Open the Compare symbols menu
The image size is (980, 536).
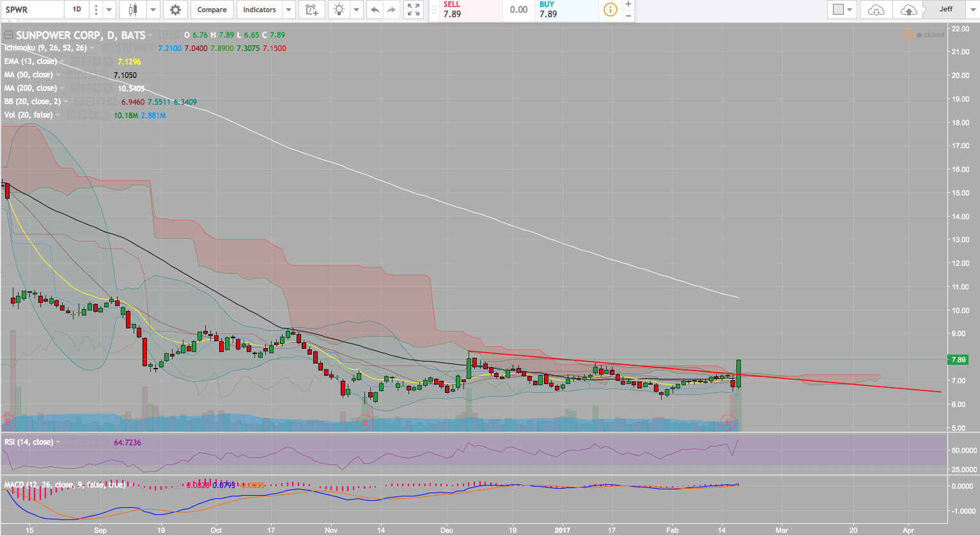pyautogui.click(x=212, y=10)
